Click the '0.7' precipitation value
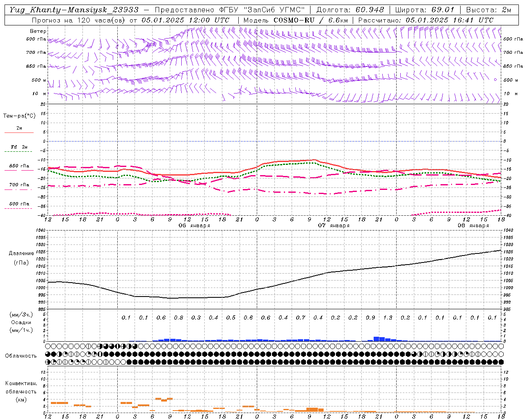Image resolution: width=525 pixels, height=420 pixels. [x=301, y=317]
